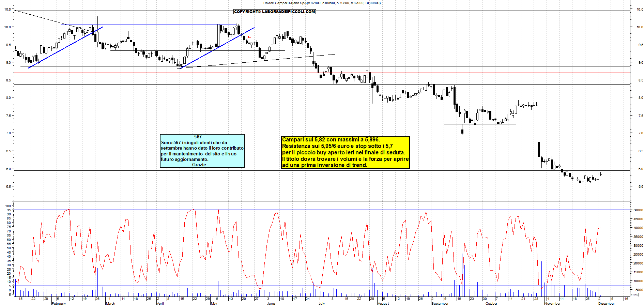Click the chart title 'Davide Campari Milano SpA'
The width and height of the screenshot is (644, 305).
click(x=285, y=3)
